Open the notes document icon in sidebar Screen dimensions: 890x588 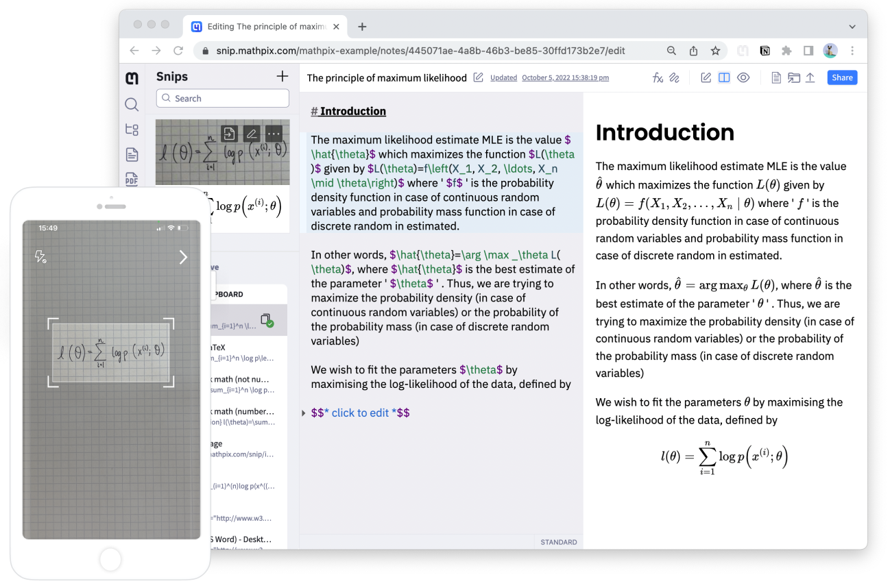[x=132, y=155]
